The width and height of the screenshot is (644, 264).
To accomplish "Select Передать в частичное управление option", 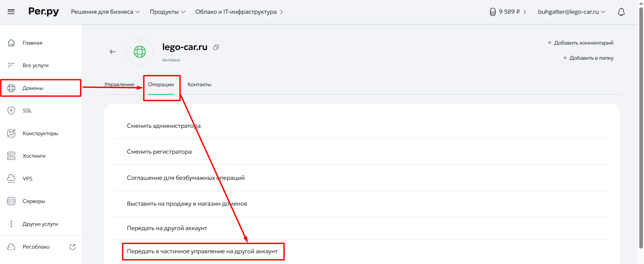I will (202, 251).
